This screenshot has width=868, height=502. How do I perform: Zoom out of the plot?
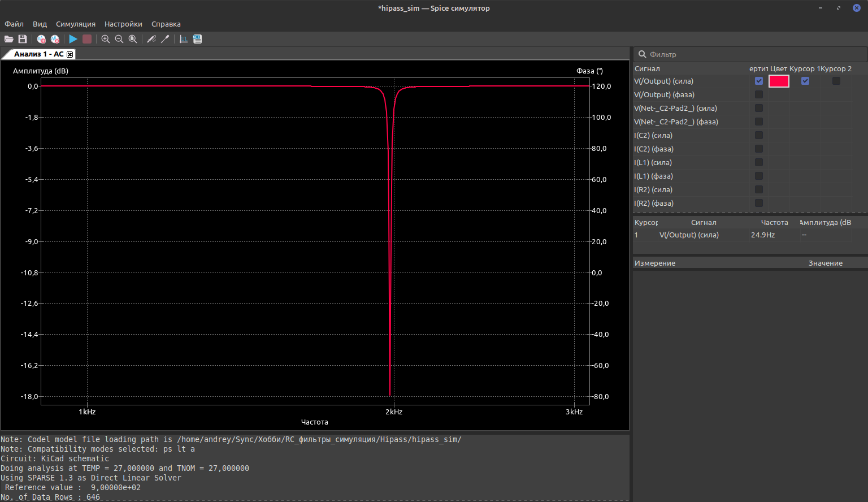[x=119, y=39]
